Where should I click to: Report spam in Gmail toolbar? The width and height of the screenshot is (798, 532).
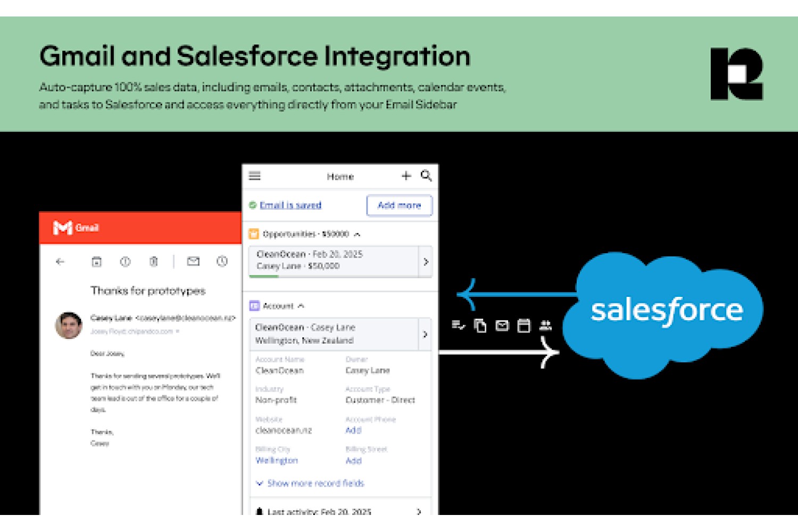point(125,261)
